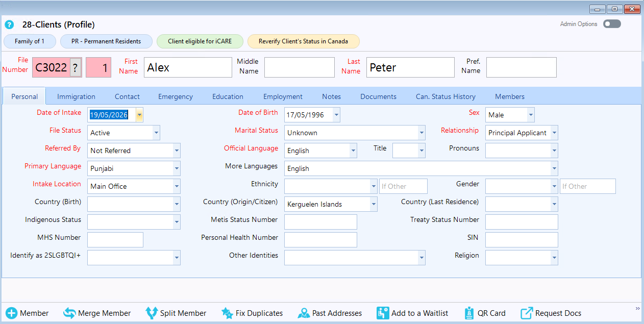Toggle the Admin Options switch
This screenshot has height=324, width=644.
pos(612,24)
